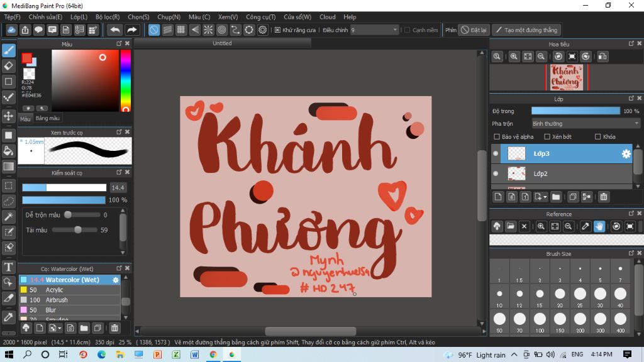Open an image file in the Reference panel

pos(511,226)
